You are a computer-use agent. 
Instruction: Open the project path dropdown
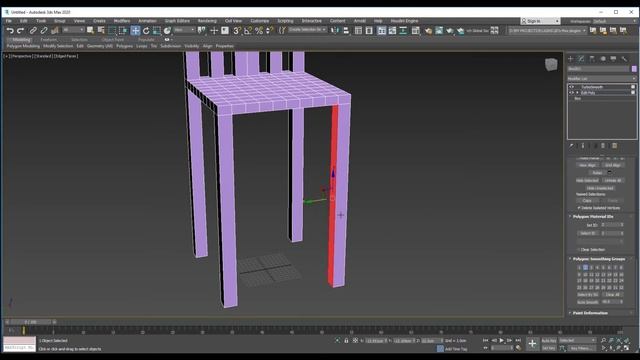coord(547,31)
